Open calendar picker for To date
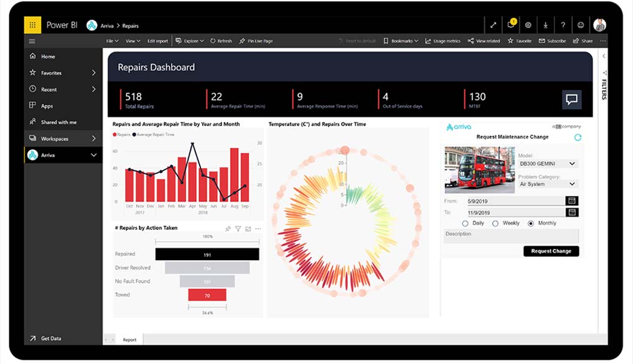The image size is (633, 364). pyautogui.click(x=571, y=212)
